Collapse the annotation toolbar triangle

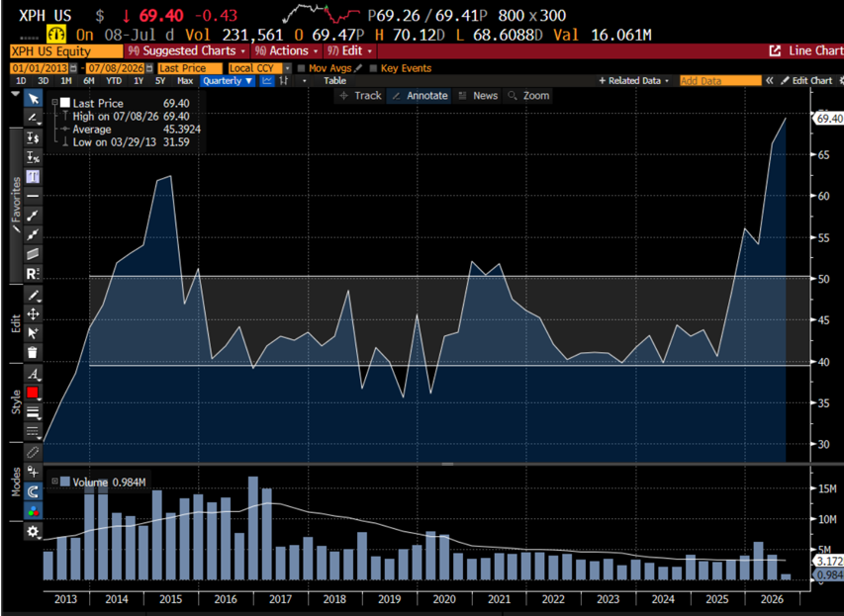[x=15, y=94]
